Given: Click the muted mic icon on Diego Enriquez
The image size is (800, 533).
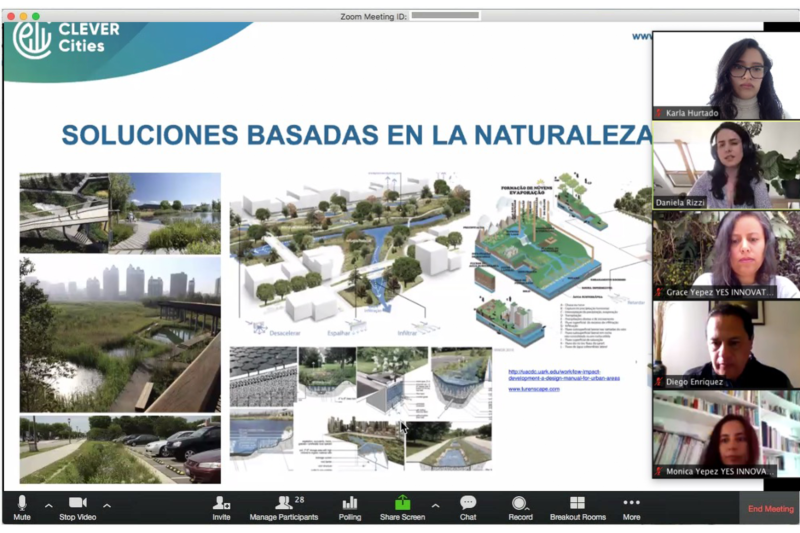Looking at the screenshot, I should tap(659, 382).
